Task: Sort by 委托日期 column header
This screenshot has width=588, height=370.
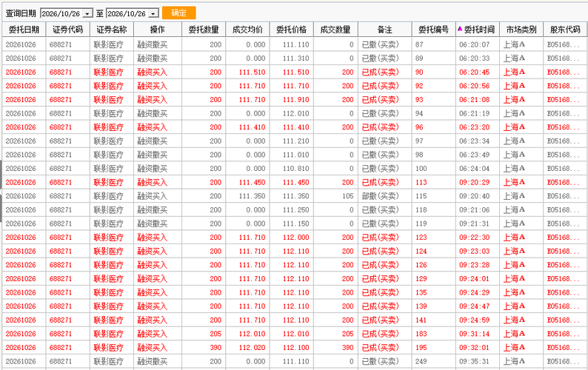Action: point(24,30)
